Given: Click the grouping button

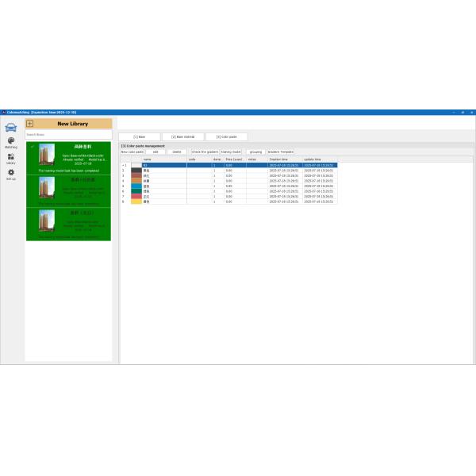Looking at the screenshot, I should coord(255,152).
